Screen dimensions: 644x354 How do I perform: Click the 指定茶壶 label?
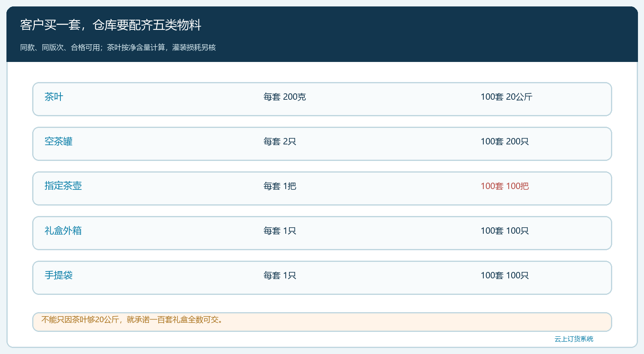point(63,186)
